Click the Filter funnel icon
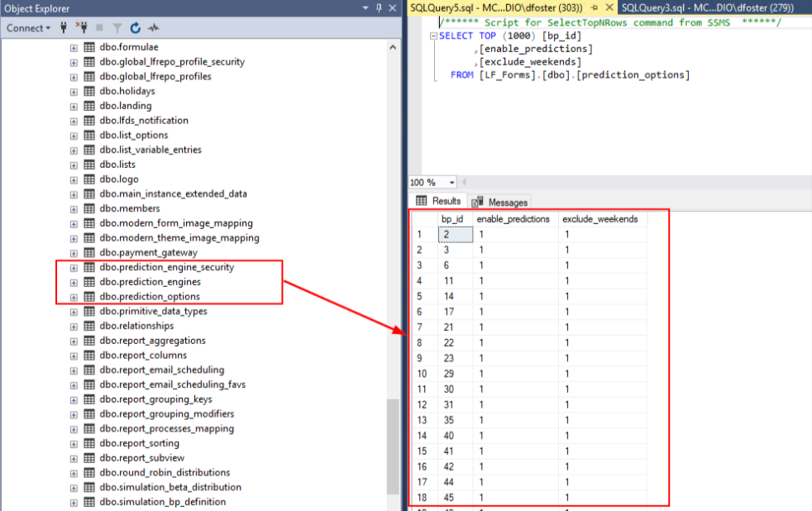 click(118, 28)
